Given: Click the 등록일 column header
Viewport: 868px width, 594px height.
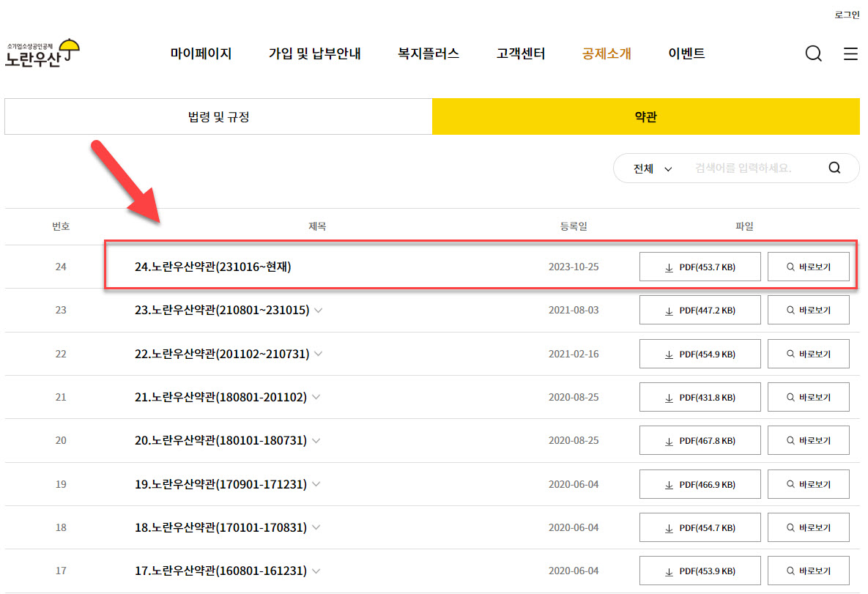Looking at the screenshot, I should 574,226.
